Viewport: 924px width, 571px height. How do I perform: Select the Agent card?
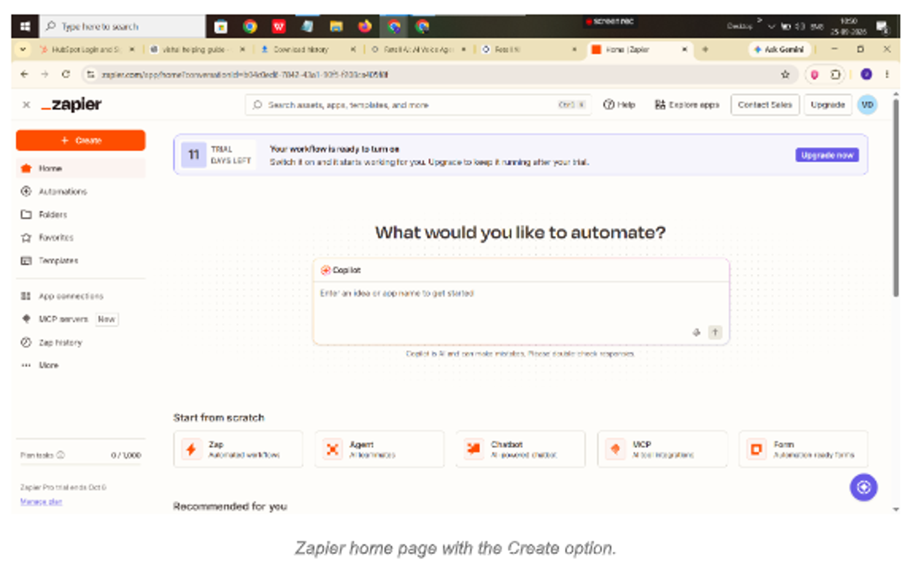pyautogui.click(x=379, y=449)
